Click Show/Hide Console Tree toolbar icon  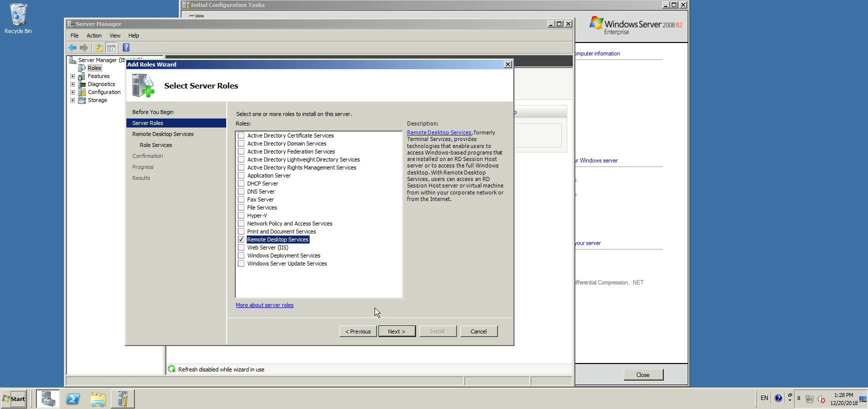[x=111, y=48]
